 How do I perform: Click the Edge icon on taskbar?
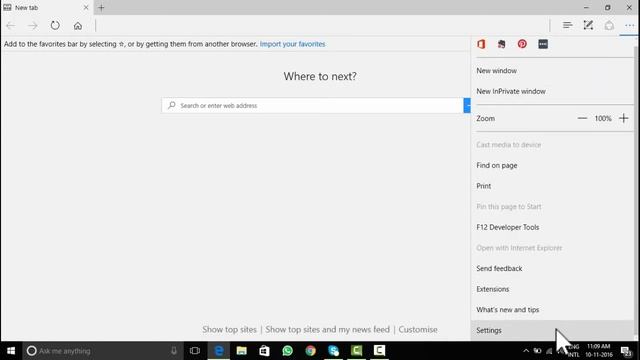[x=219, y=351]
